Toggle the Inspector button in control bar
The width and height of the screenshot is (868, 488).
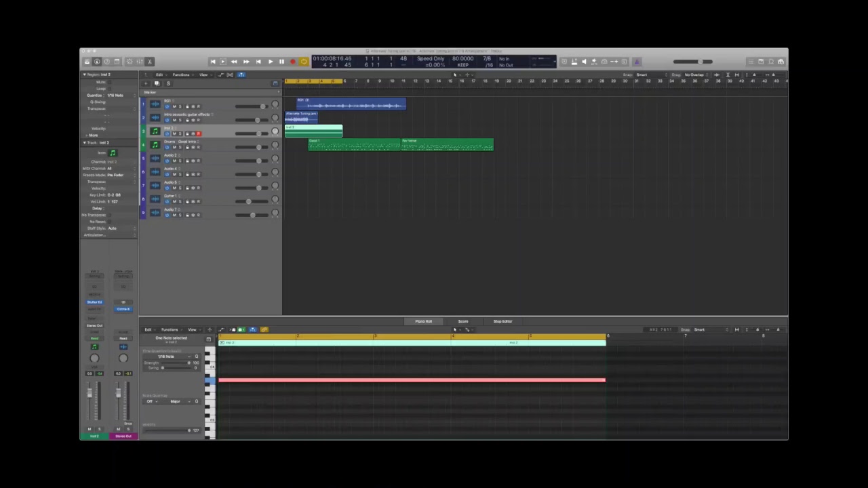point(97,62)
